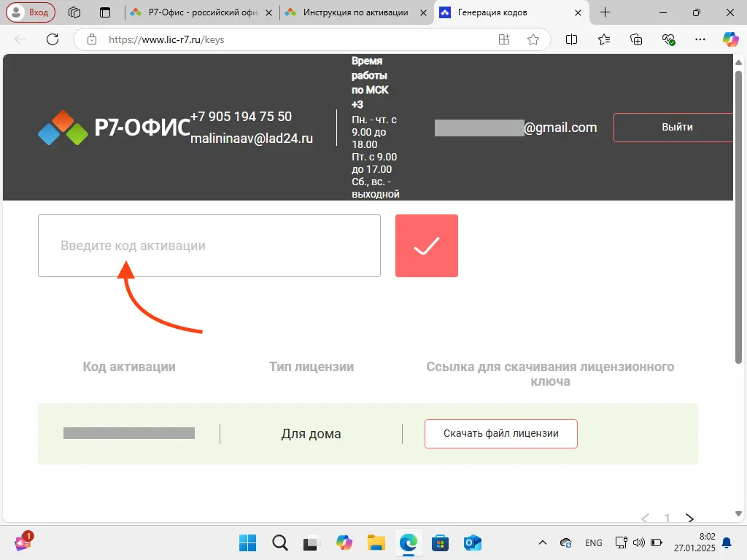747x560 pixels.
Task: Add this page to favorites star
Action: [x=533, y=39]
